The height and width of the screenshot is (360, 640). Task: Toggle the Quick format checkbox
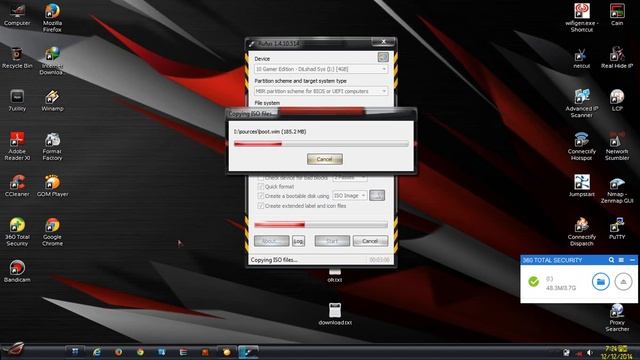click(x=260, y=187)
